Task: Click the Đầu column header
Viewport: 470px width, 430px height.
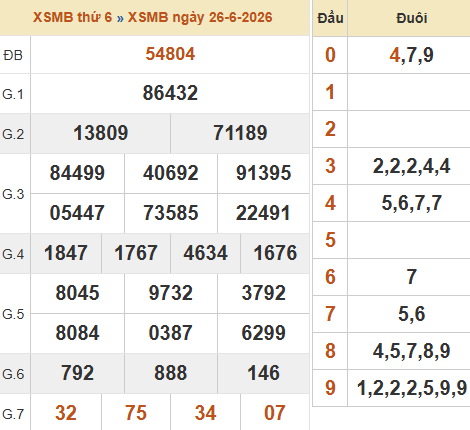Action: 330,18
